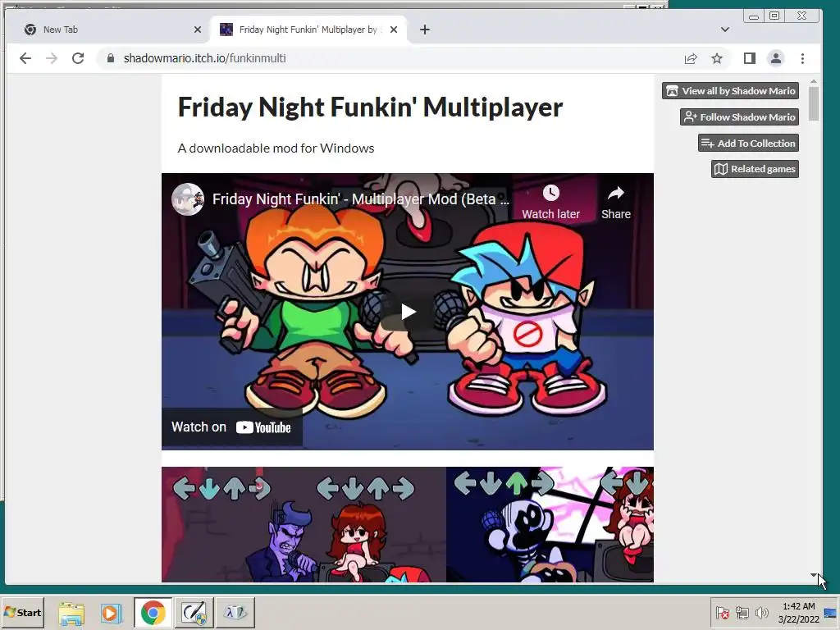The image size is (840, 630).
Task: Open the Chrome side panel icon
Action: 750,58
